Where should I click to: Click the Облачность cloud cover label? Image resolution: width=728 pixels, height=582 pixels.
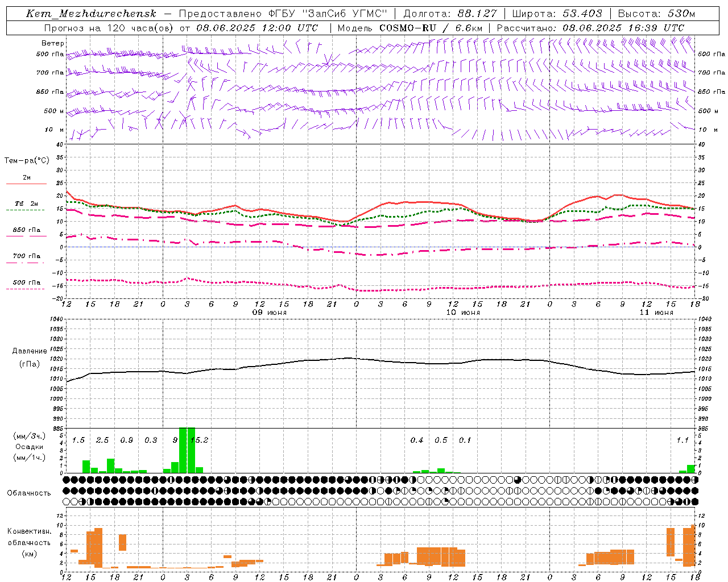(29, 493)
